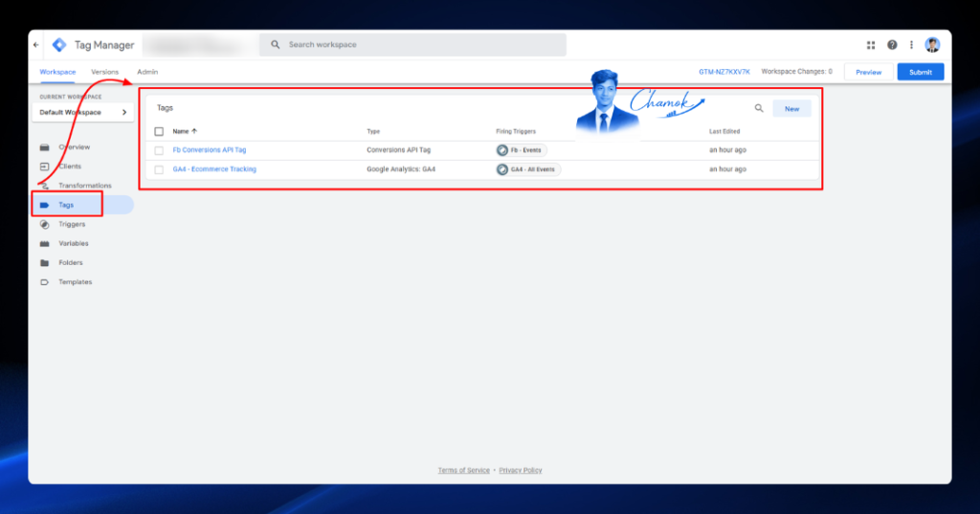The image size is (980, 514).
Task: Switch to the Workspace tab
Action: coord(57,72)
